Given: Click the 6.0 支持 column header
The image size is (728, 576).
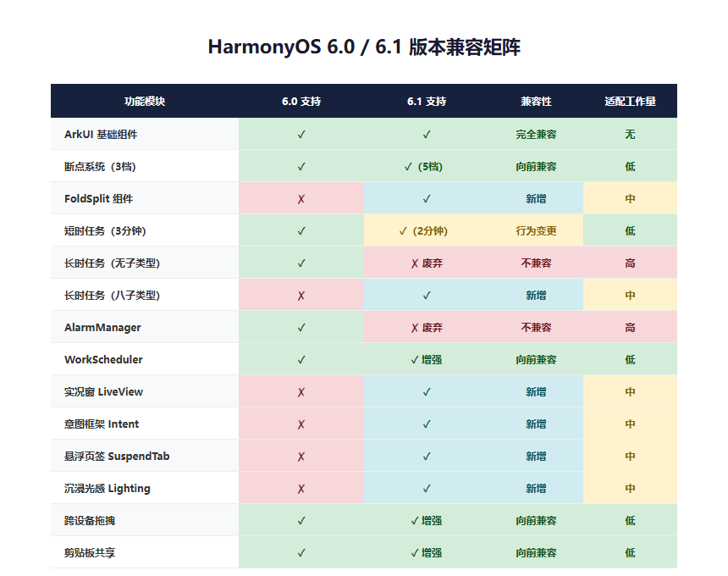Looking at the screenshot, I should 301,102.
